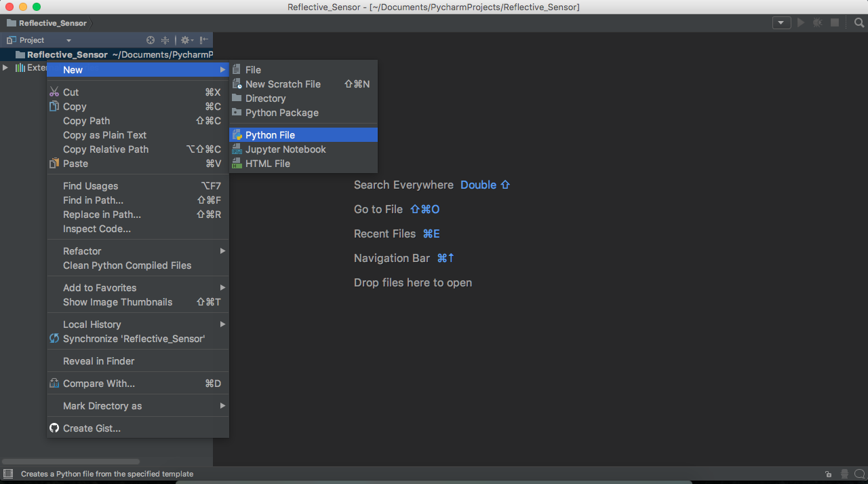Hide the Project tool window
This screenshot has height=484, width=868.
204,40
